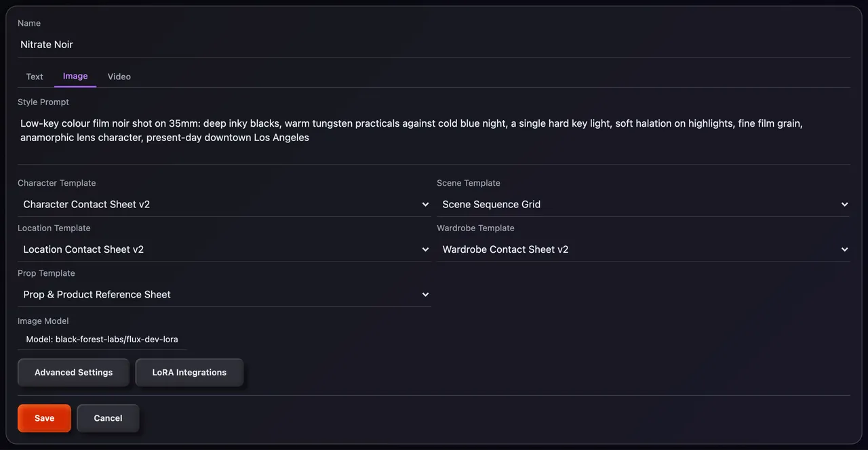This screenshot has height=450, width=868.
Task: Expand Location Contact Sheet v2 selector
Action: (224, 249)
